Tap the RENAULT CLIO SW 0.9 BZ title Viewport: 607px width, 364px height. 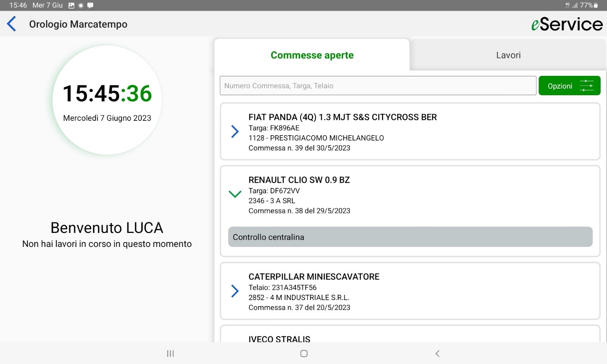[x=299, y=180]
